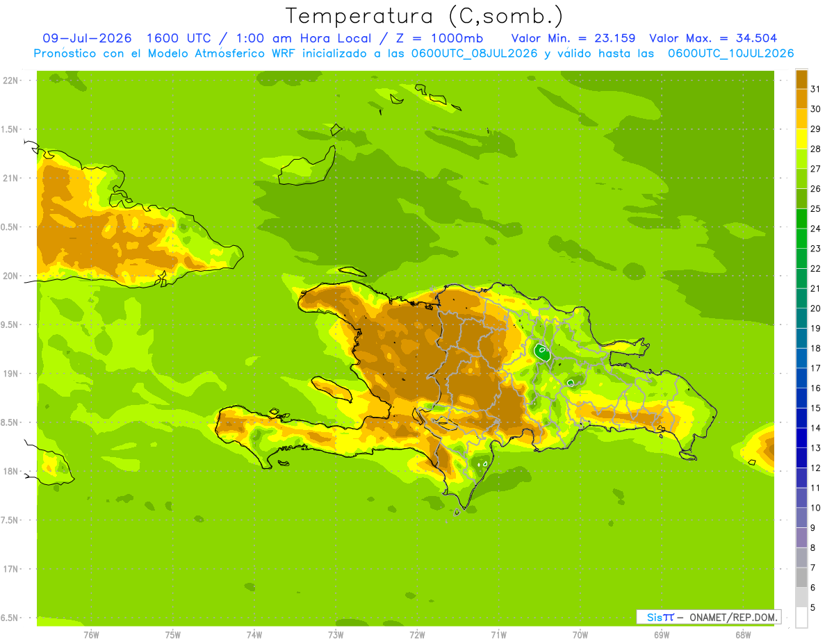Click the '6.5N' latitude axis label

9,618
